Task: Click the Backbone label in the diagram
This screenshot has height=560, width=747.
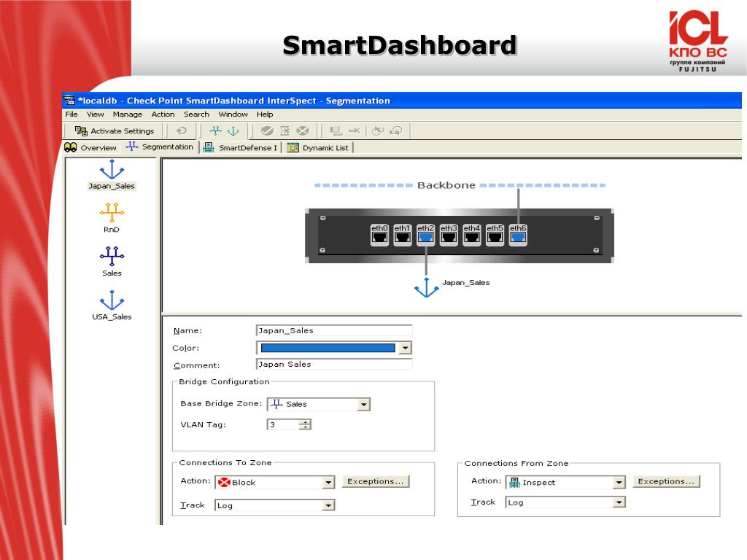Action: 446,185
